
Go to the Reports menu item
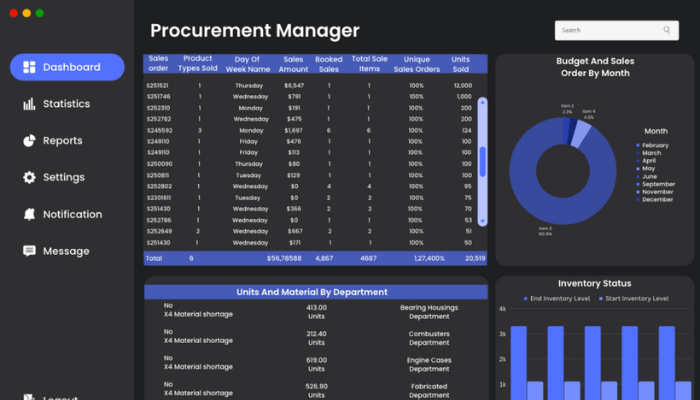pyautogui.click(x=62, y=141)
